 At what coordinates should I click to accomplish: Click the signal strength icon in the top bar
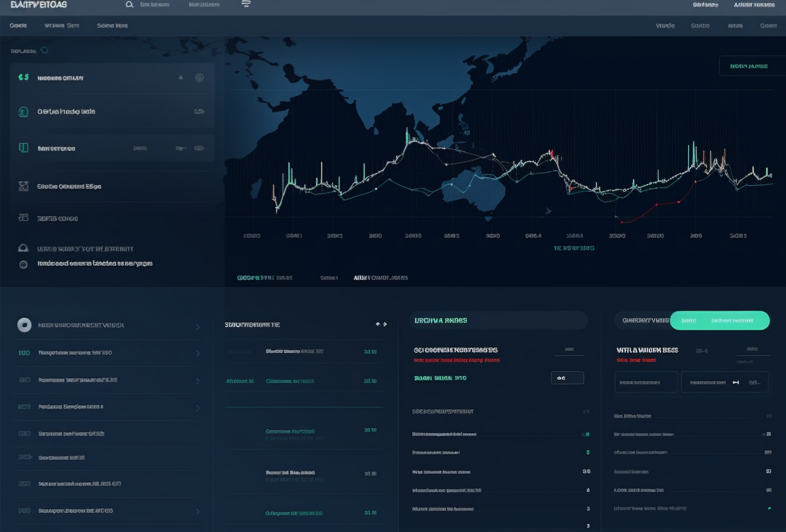[x=246, y=4]
